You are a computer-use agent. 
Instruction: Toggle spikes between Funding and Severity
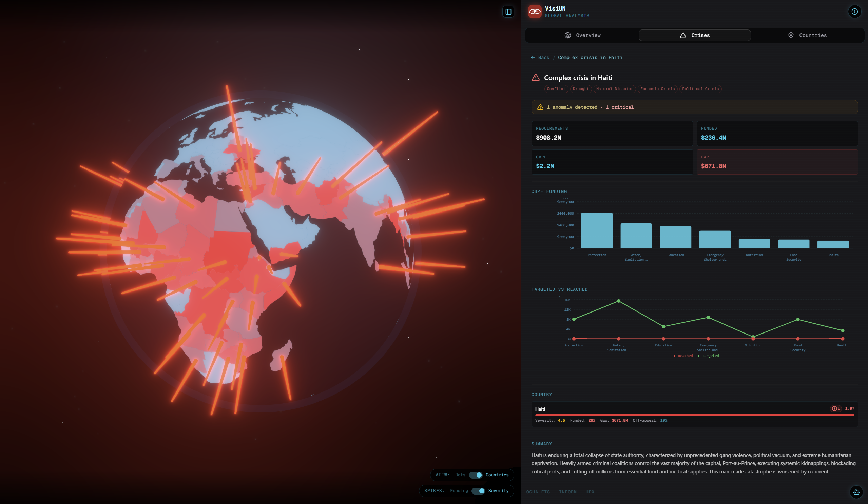(x=478, y=491)
